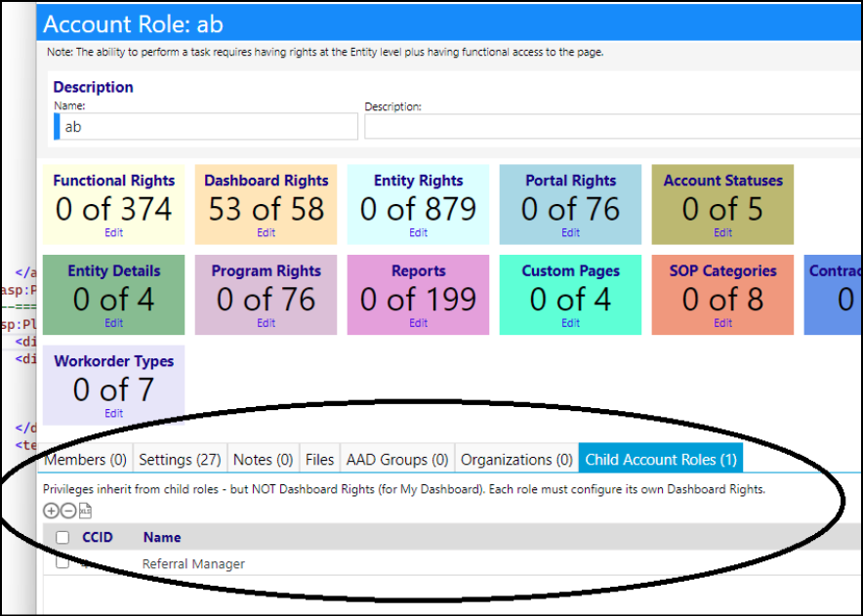This screenshot has height=616, width=863.
Task: Click the 0 of 374 Functional Rights count
Action: (114, 209)
